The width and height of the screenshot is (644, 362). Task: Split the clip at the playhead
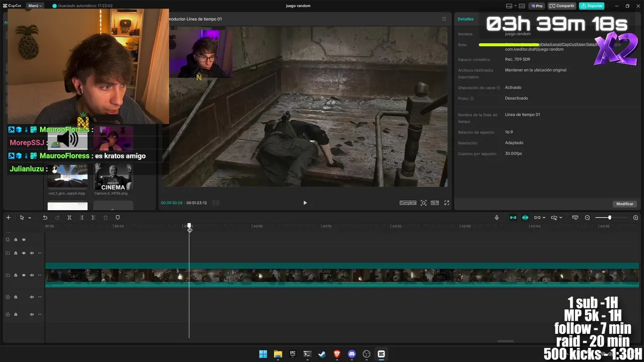click(69, 218)
